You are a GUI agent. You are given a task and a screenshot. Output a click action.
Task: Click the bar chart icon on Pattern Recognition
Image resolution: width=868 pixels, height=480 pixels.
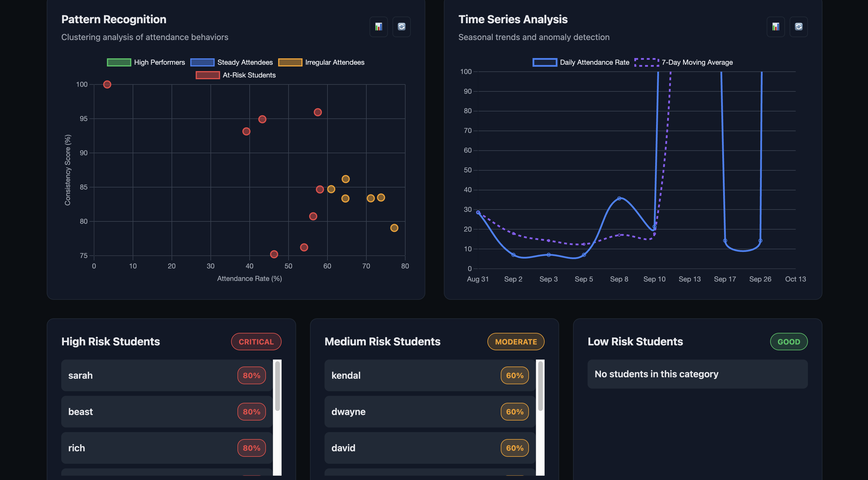[378, 27]
